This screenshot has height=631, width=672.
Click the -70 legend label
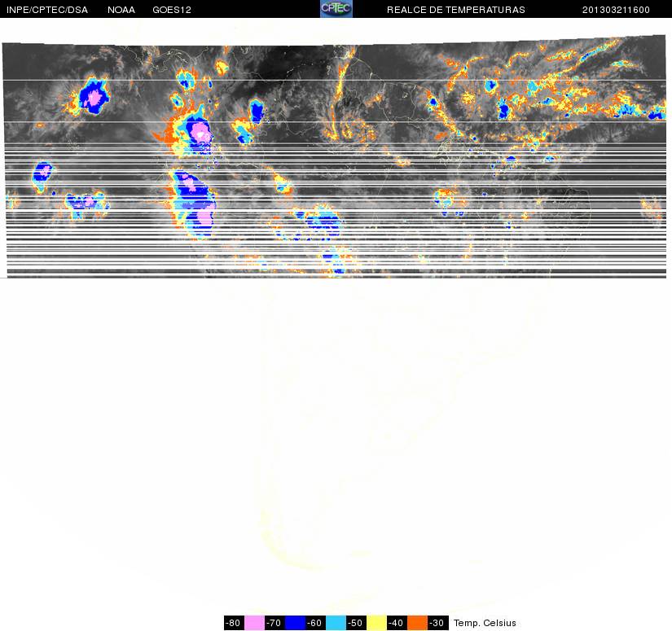tap(275, 623)
